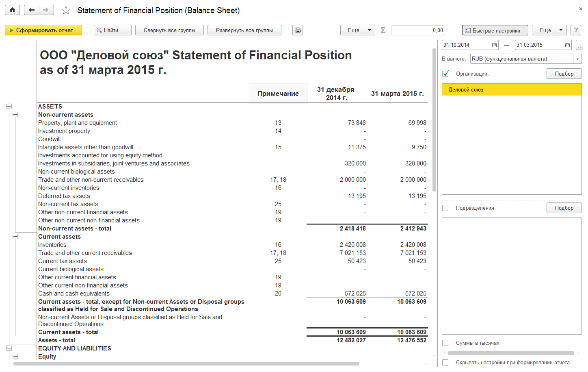Click Развернуть все группы
588x372 pixels.
[244, 30]
